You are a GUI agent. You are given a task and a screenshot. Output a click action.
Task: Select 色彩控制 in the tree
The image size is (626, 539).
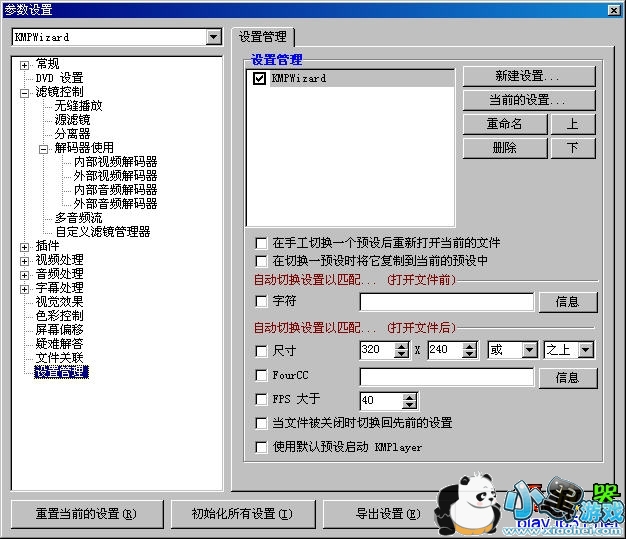coord(59,316)
